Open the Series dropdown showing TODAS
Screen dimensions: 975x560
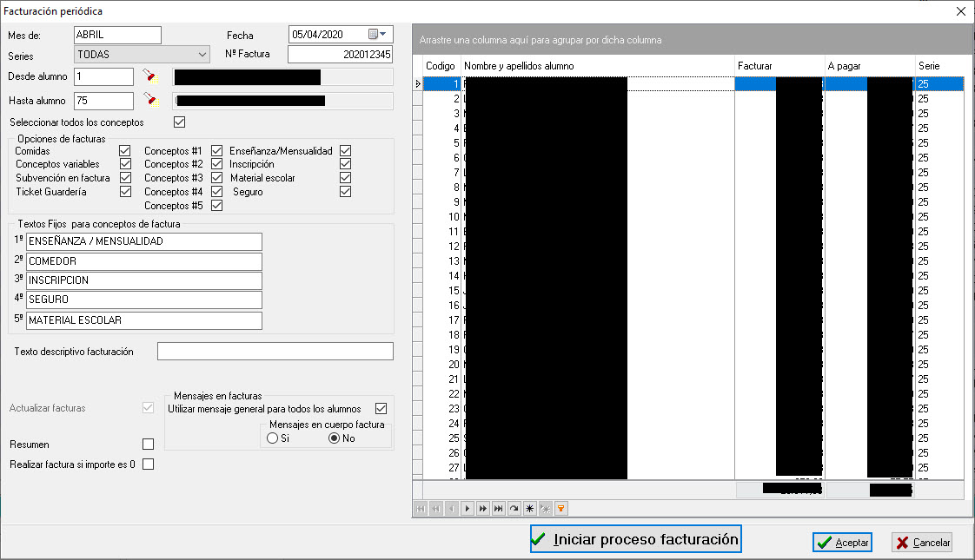coord(142,54)
